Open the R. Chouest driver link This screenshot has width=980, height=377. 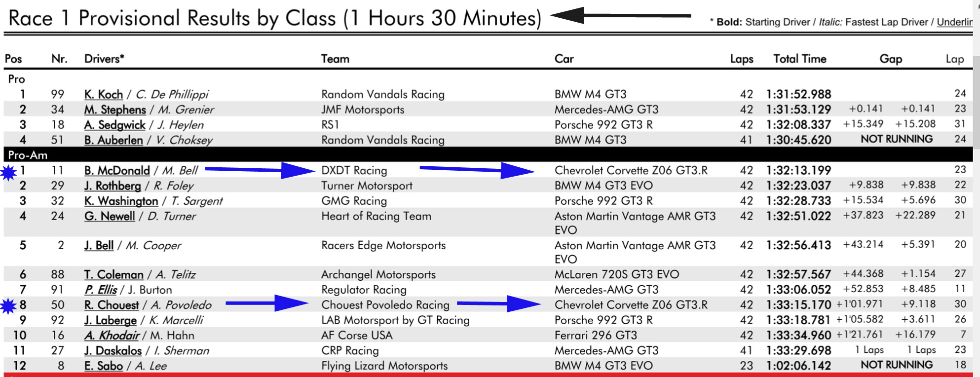(x=112, y=305)
